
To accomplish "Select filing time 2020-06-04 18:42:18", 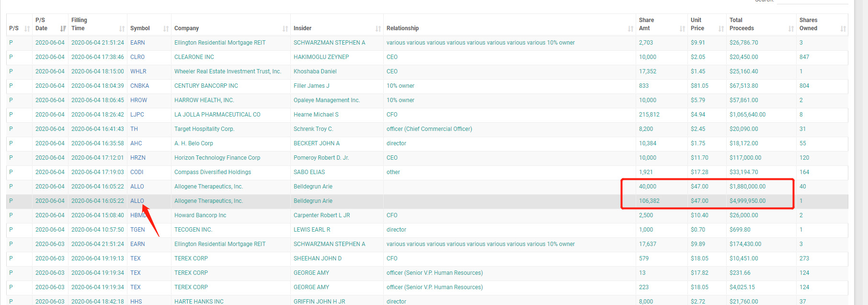I will click(98, 302).
